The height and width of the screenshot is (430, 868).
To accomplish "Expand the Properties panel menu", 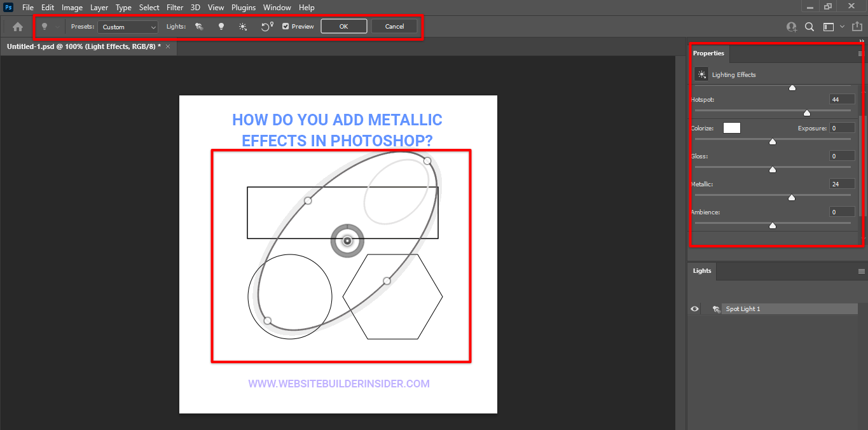I will point(861,53).
